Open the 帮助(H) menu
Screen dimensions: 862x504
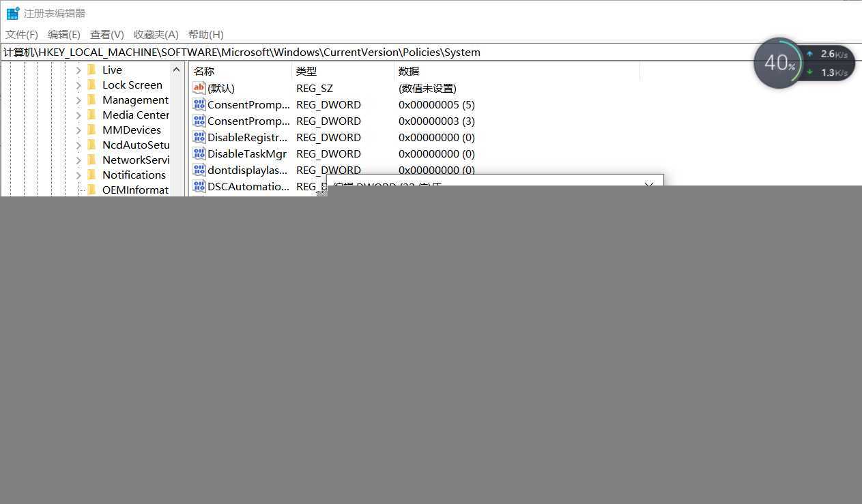pos(206,34)
